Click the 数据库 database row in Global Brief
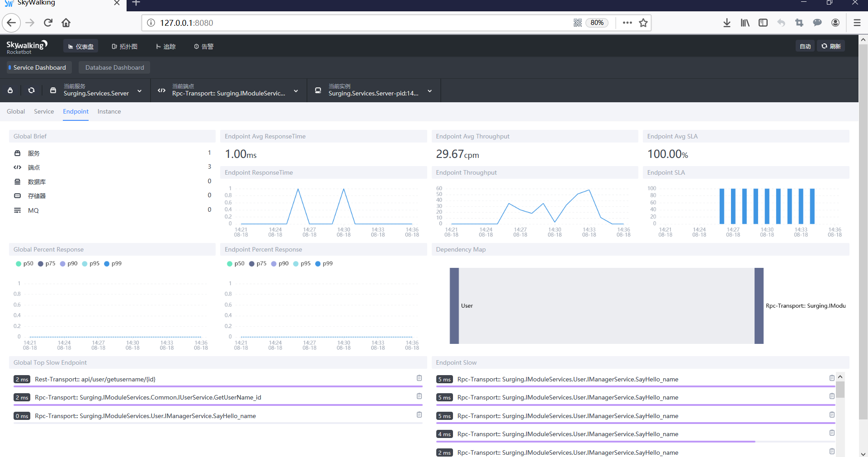The image size is (868, 457). [x=112, y=181]
